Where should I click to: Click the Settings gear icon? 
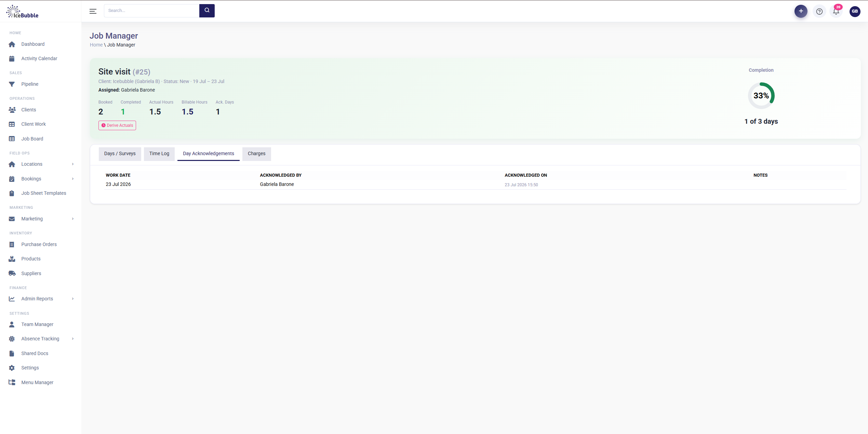[12, 368]
